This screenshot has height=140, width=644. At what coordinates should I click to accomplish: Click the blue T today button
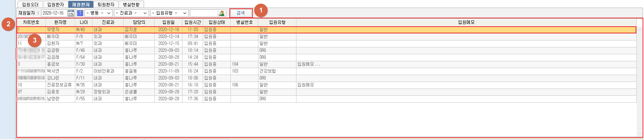tap(80, 13)
